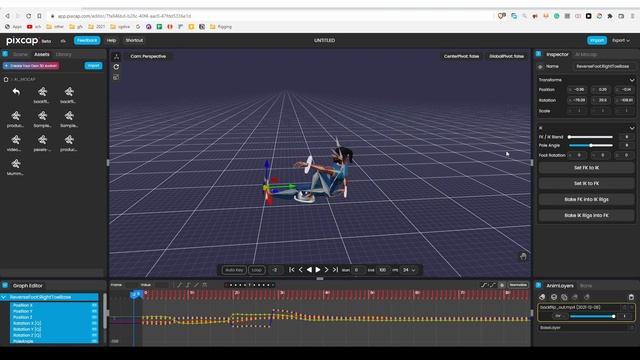Click the rotate/refresh tool icon in viewport
The image size is (640, 360).
click(116, 67)
